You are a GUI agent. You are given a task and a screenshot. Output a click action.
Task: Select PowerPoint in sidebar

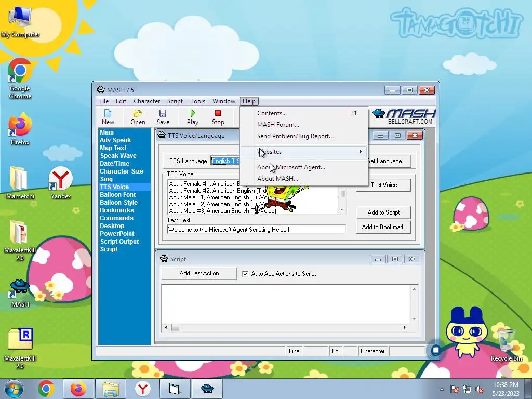(x=117, y=234)
